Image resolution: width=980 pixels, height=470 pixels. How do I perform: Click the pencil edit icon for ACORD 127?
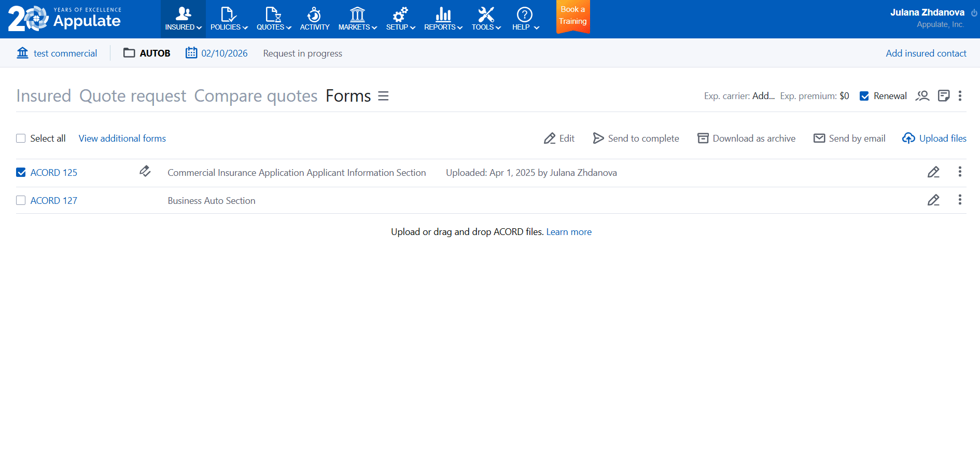coord(933,200)
